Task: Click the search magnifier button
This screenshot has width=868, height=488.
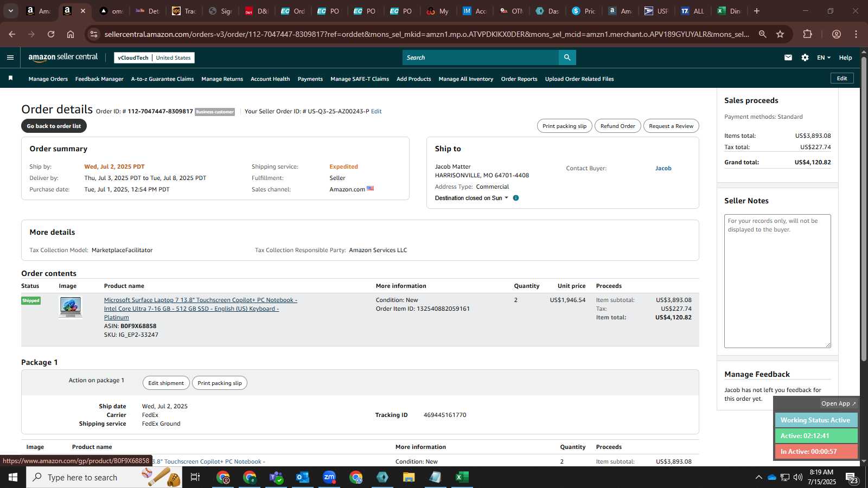Action: (567, 57)
